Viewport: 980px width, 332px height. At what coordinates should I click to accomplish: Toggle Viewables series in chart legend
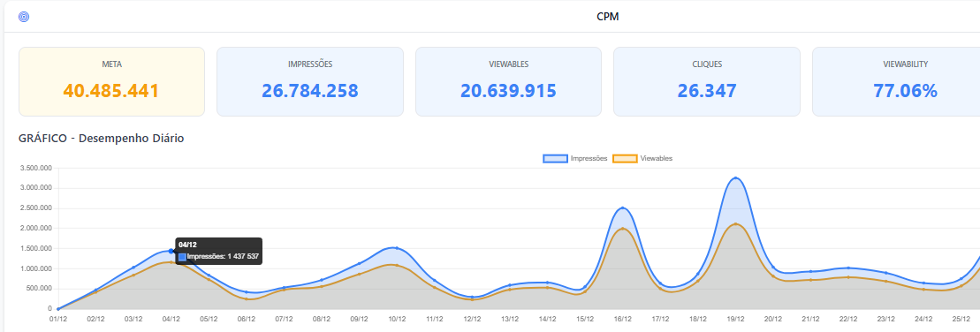[642, 159]
